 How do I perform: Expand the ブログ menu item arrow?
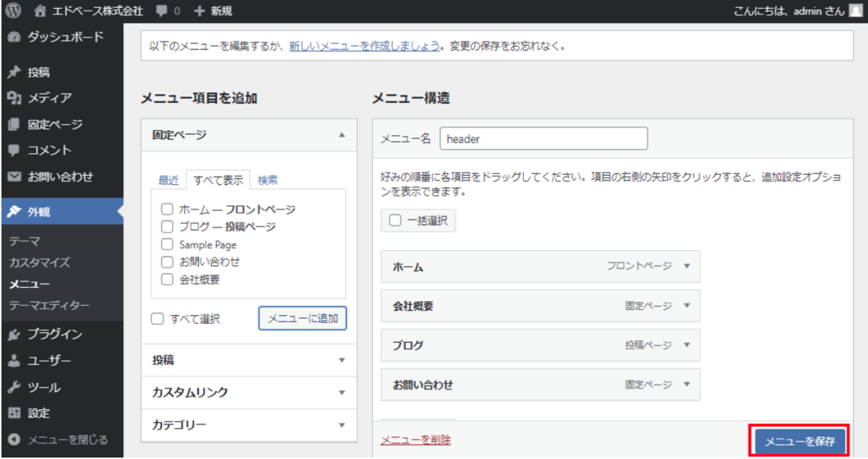click(x=686, y=346)
